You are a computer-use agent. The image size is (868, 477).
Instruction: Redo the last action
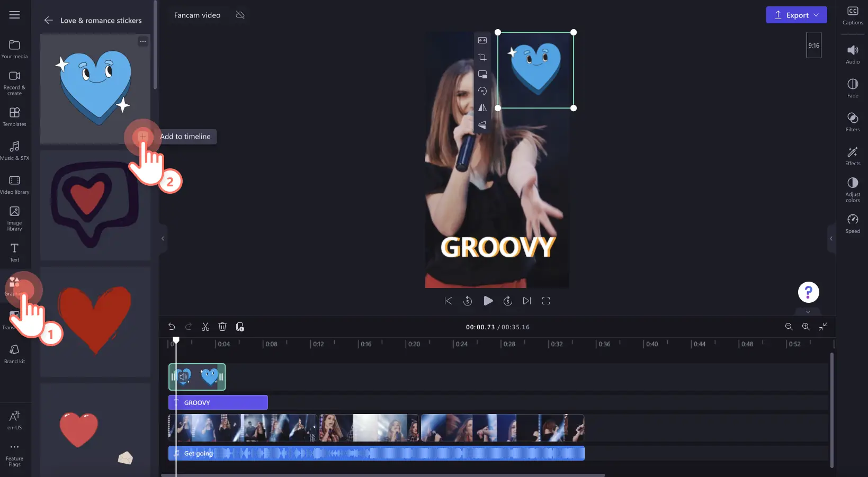coord(189,327)
